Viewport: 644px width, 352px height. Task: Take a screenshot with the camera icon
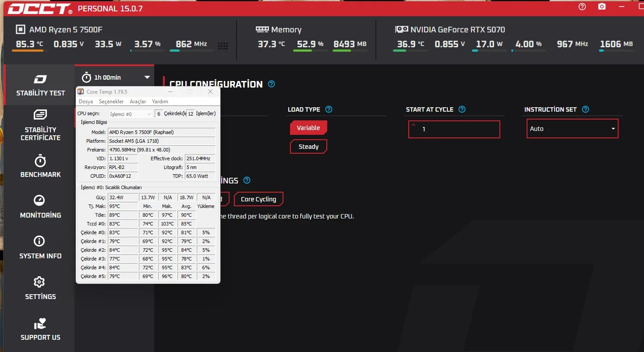[602, 7]
